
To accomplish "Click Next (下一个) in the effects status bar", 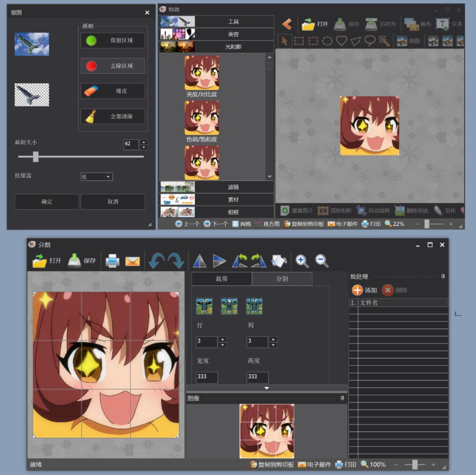I will tap(216, 224).
